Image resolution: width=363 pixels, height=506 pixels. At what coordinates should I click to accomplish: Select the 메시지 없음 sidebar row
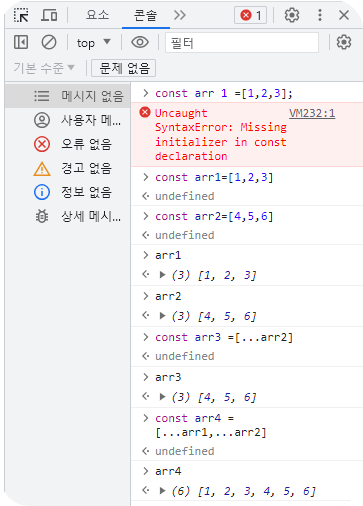(68, 96)
